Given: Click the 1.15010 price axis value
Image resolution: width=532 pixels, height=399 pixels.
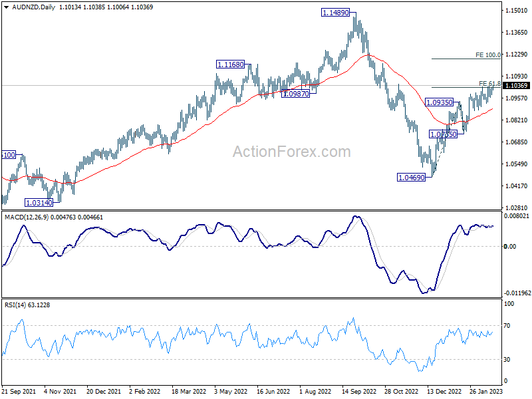Looking at the screenshot, I should click(517, 11).
